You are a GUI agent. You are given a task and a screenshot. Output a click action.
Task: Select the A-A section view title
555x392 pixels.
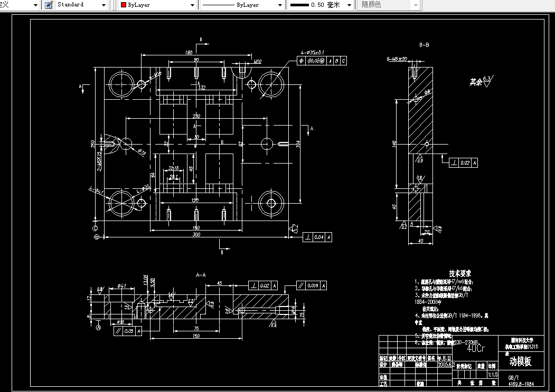[x=200, y=275]
